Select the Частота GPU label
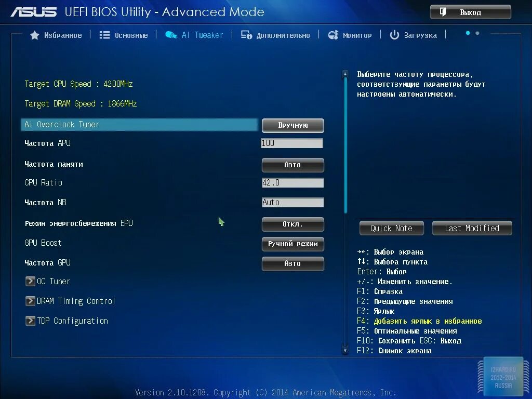This screenshot has width=532, height=399. point(47,262)
